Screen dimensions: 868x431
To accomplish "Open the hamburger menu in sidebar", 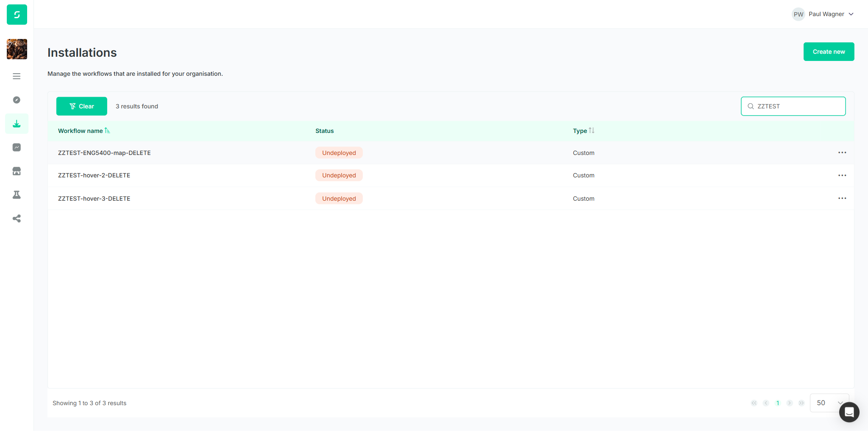I will 17,76.
